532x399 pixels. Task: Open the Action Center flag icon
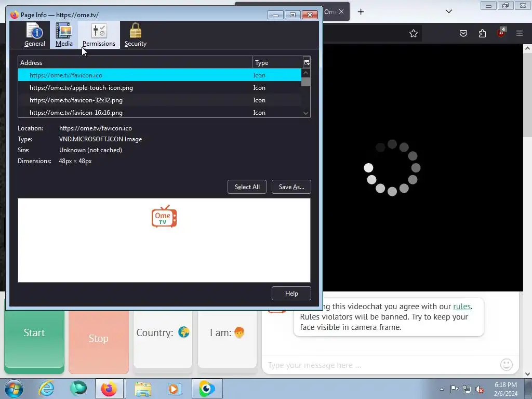click(454, 389)
